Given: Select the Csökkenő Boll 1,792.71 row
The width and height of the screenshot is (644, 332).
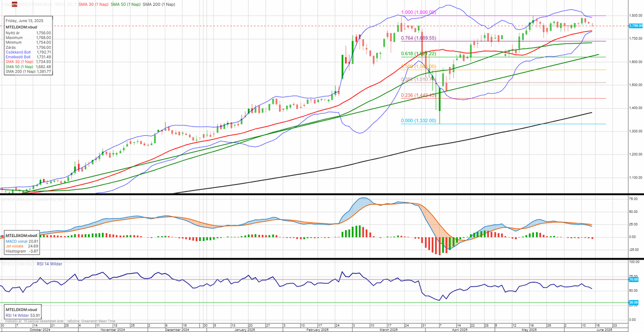Looking at the screenshot, I should pyautogui.click(x=28, y=52).
